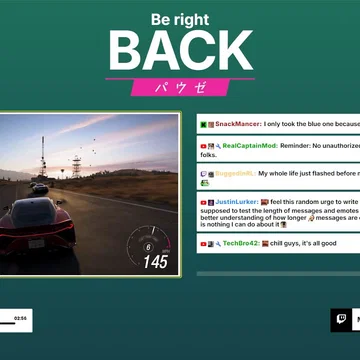Click the YouTube icon beside RealCaptainMod
This screenshot has height=360, width=360.
(203, 146)
